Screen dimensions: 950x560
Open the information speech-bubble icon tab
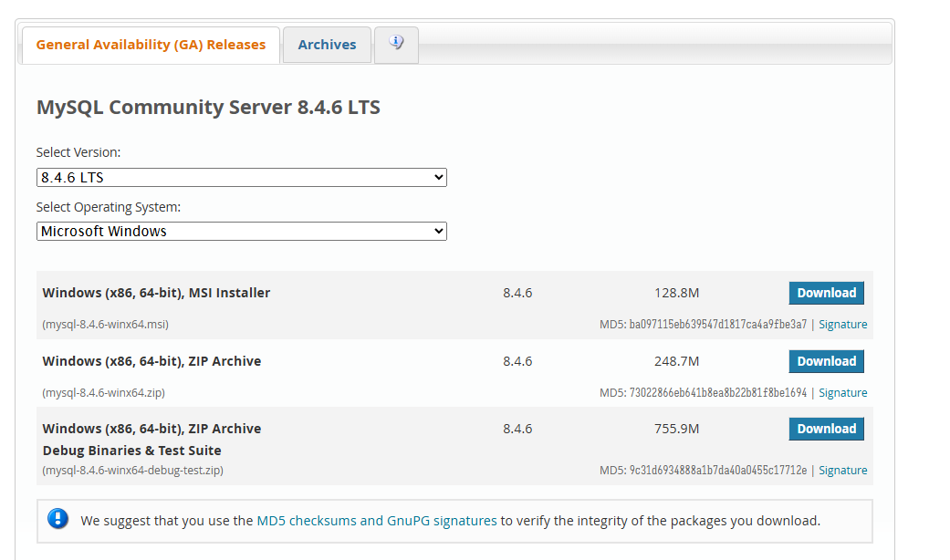[396, 44]
